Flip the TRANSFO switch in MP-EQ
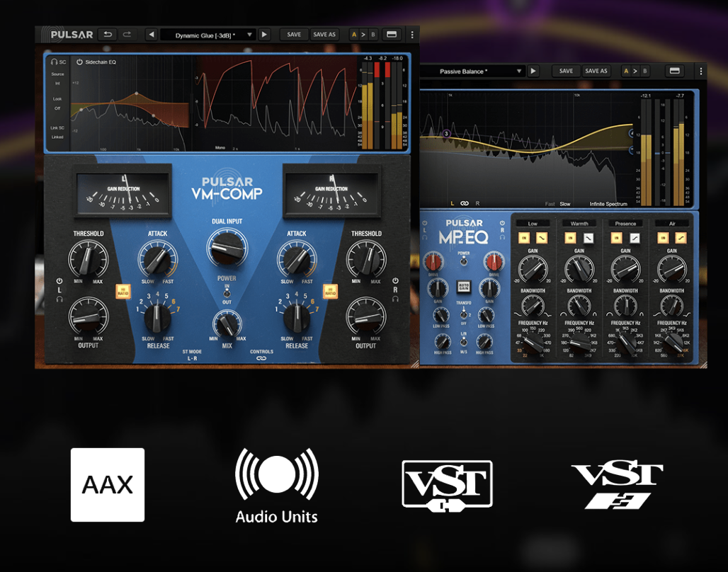Image resolution: width=728 pixels, height=572 pixels. coord(463,316)
